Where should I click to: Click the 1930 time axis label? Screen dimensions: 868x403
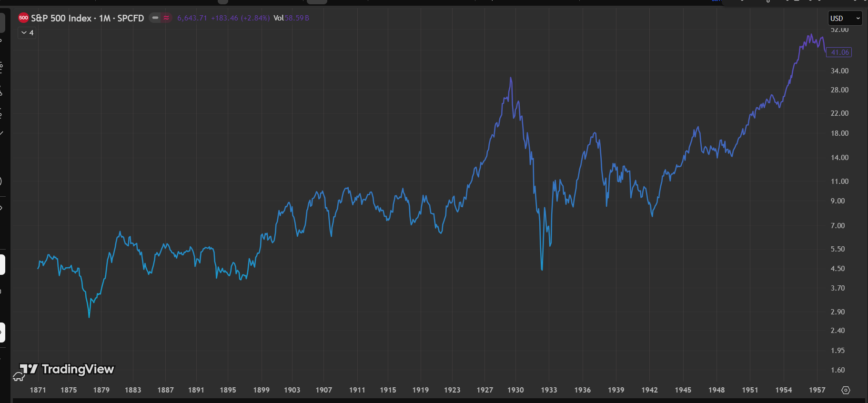516,390
